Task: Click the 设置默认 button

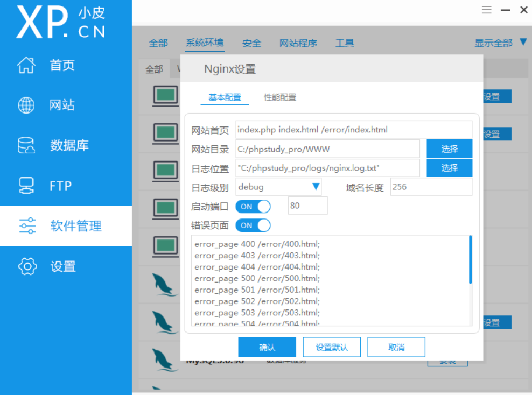Action: (x=332, y=347)
